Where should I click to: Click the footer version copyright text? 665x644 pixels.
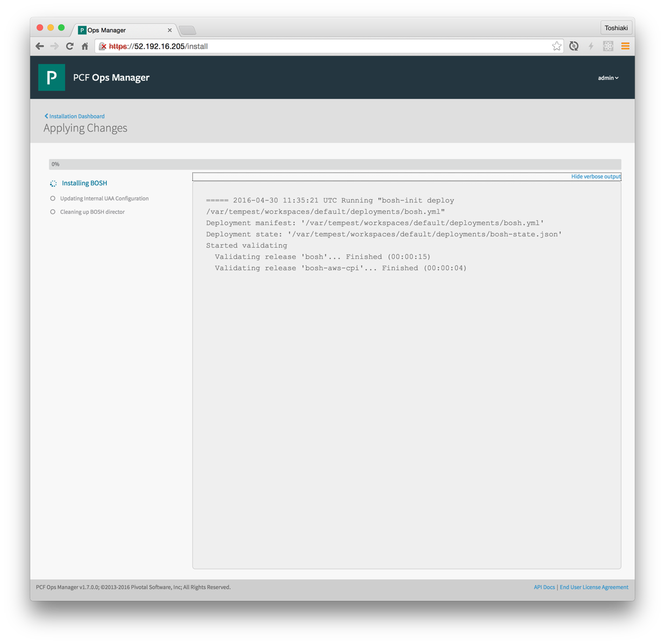click(133, 587)
